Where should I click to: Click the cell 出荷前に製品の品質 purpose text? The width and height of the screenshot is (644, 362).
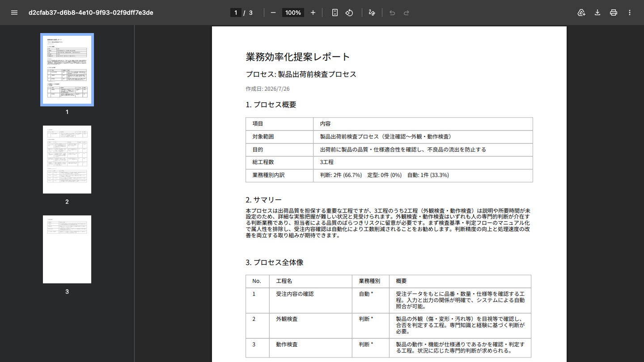click(423, 150)
